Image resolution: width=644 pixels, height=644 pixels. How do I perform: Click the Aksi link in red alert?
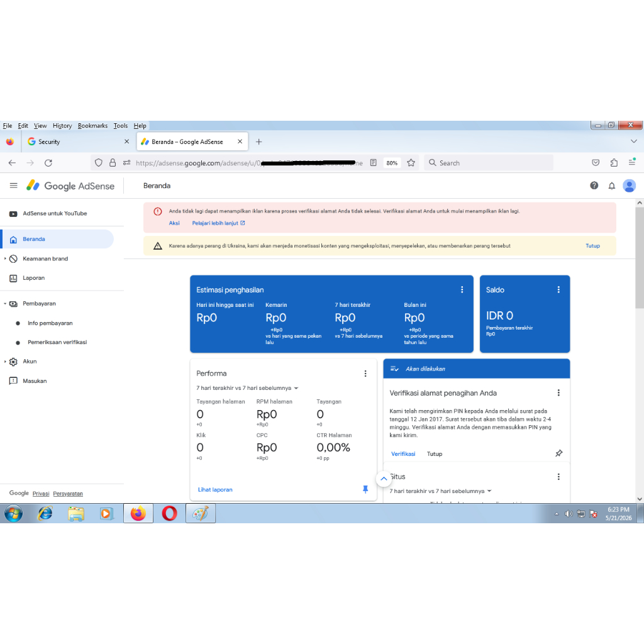tap(174, 223)
